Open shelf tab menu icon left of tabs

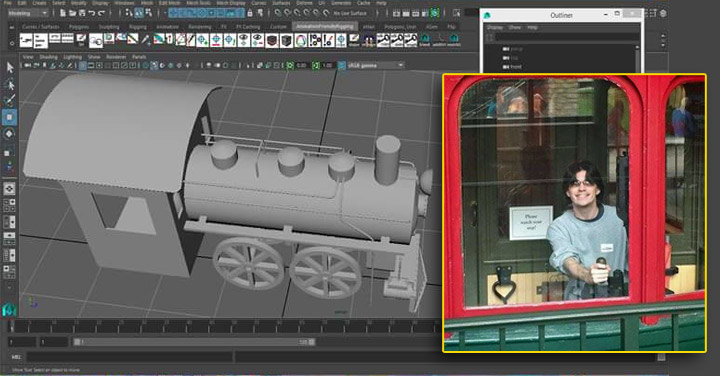[12, 28]
